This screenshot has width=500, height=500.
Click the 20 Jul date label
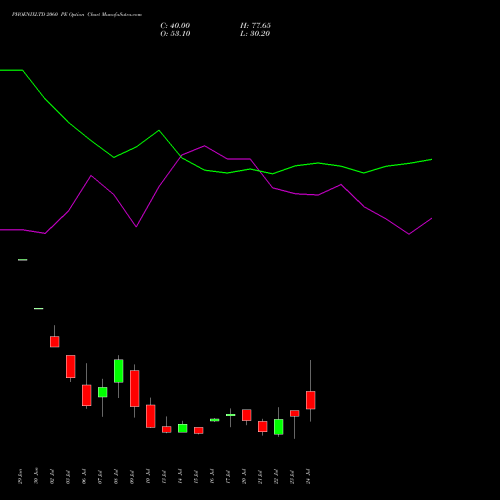[x=244, y=476]
